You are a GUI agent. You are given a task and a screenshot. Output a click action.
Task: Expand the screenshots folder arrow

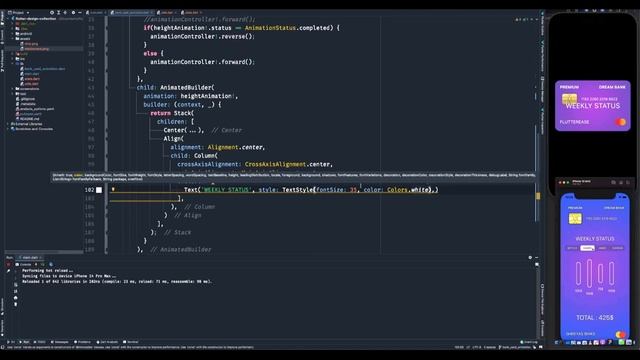tap(13, 89)
